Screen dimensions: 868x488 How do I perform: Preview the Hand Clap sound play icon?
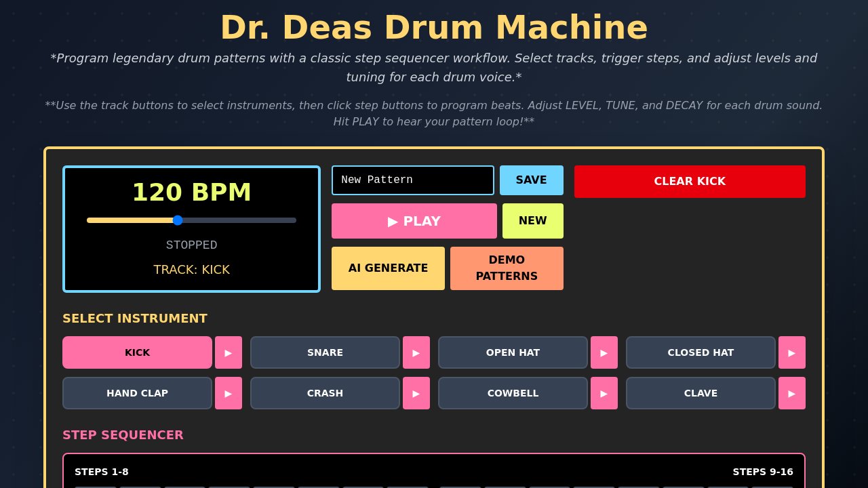(229, 393)
